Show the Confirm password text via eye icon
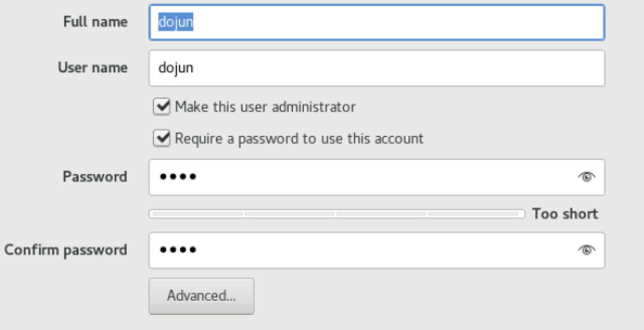 [x=586, y=250]
